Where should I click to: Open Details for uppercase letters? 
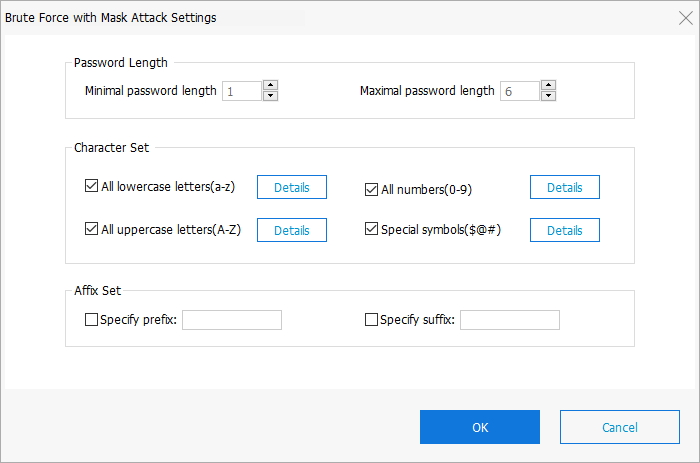pos(292,230)
